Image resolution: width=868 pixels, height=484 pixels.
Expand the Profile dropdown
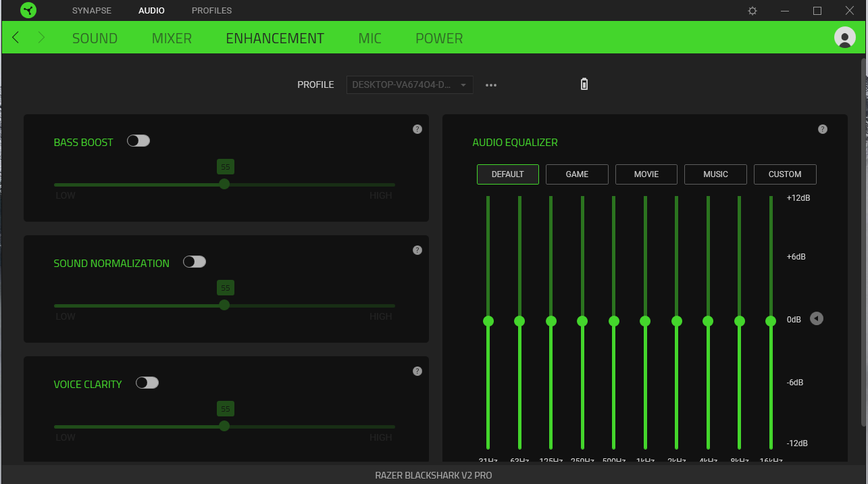pos(410,85)
